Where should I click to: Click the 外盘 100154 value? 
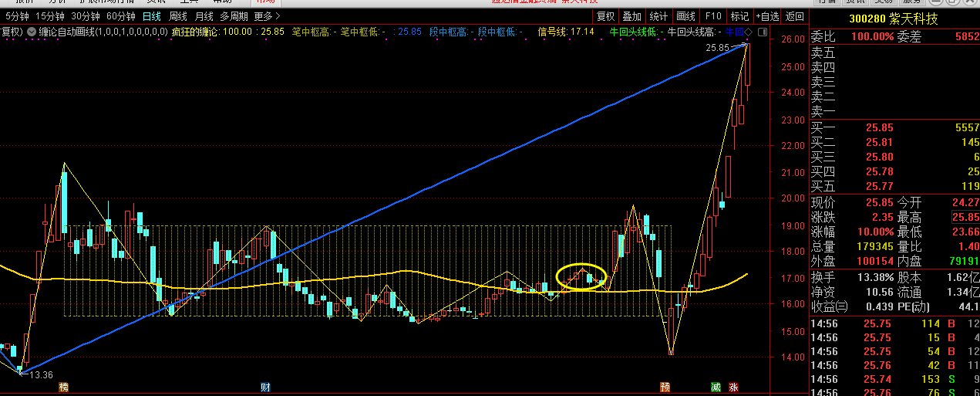(874, 261)
